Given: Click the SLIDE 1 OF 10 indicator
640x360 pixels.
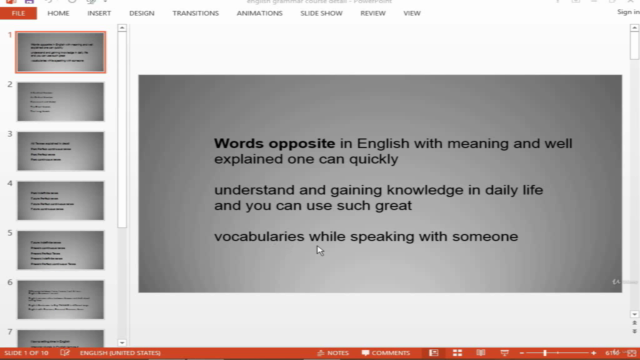Looking at the screenshot, I should tap(26, 353).
